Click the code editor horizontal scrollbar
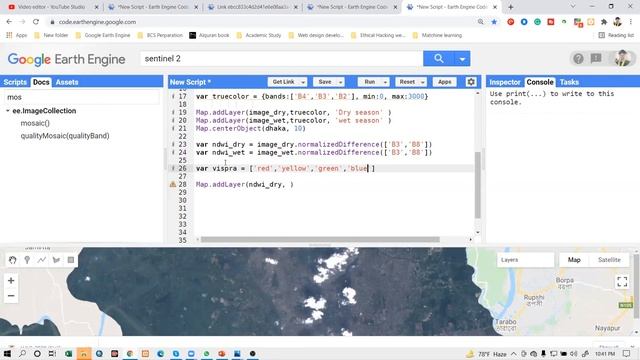Viewport: 640px width, 360px height. coord(320,240)
